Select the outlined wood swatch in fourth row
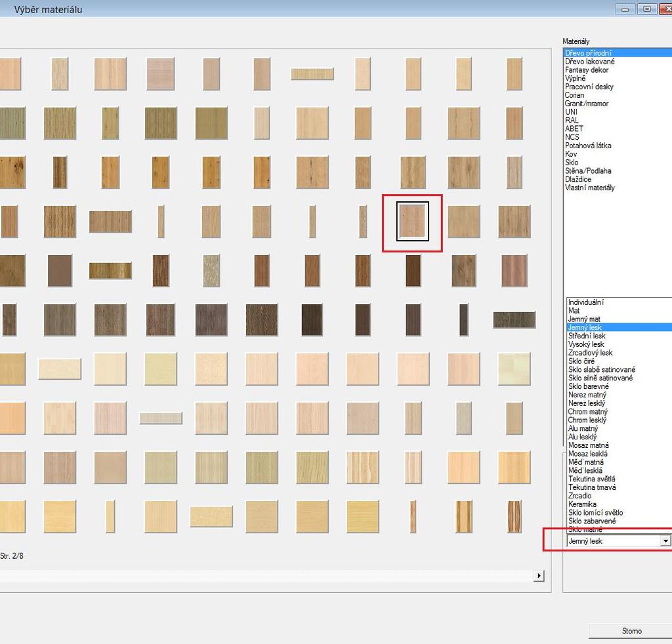The image size is (672, 644). tap(413, 221)
